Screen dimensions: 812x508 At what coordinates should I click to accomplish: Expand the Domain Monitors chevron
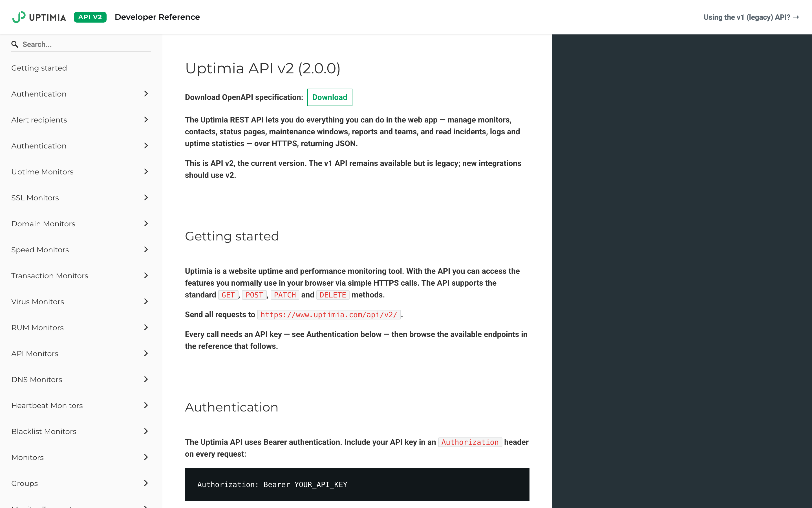point(146,224)
